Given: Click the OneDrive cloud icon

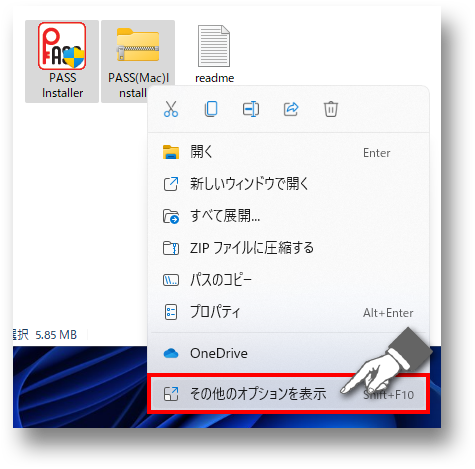Looking at the screenshot, I should [x=171, y=353].
